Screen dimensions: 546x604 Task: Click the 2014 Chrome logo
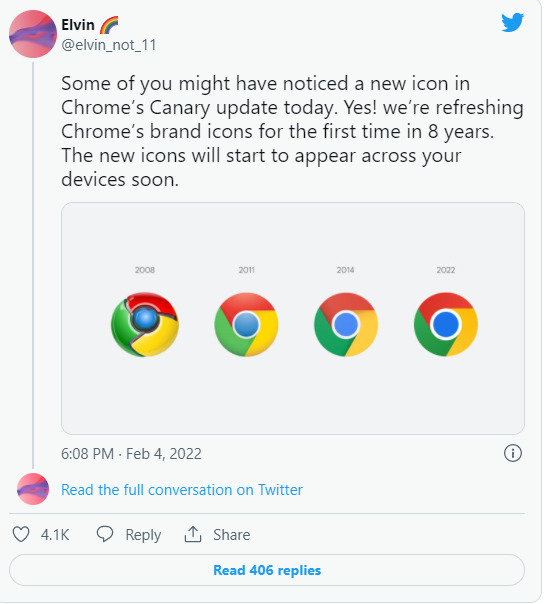coord(346,324)
